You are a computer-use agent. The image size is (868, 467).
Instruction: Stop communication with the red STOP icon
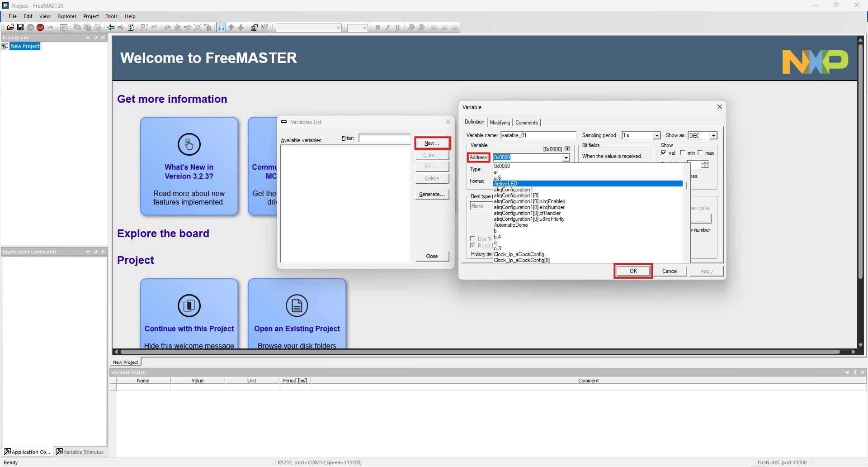(x=40, y=28)
